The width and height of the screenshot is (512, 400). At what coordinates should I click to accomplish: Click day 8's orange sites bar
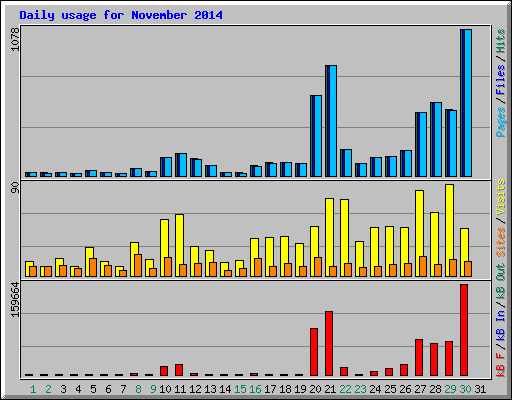pos(138,266)
